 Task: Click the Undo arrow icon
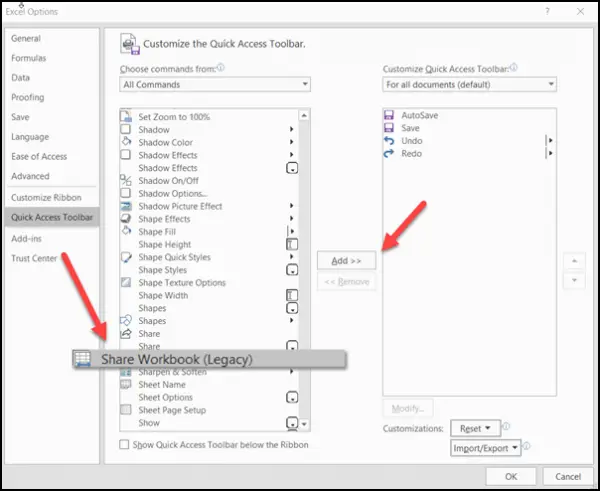(x=389, y=140)
